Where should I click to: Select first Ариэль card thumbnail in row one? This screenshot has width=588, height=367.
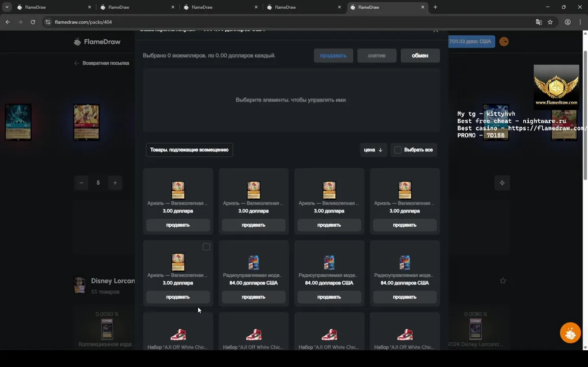[x=178, y=190]
